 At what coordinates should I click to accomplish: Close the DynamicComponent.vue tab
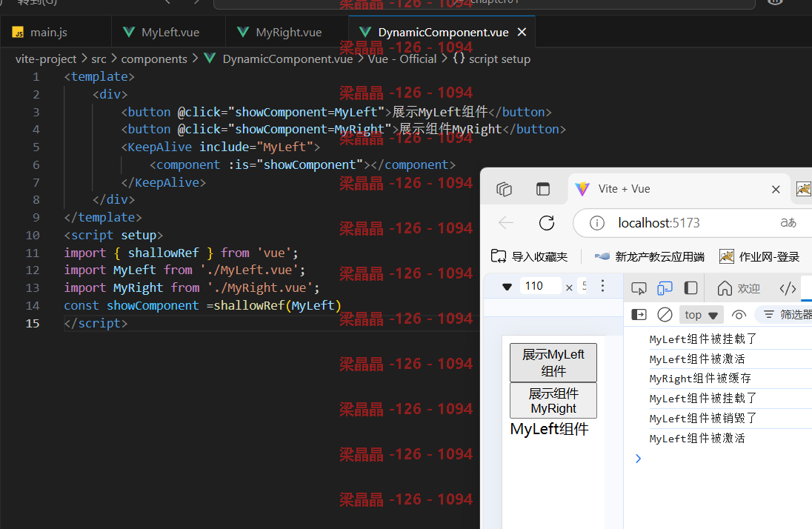click(x=522, y=32)
